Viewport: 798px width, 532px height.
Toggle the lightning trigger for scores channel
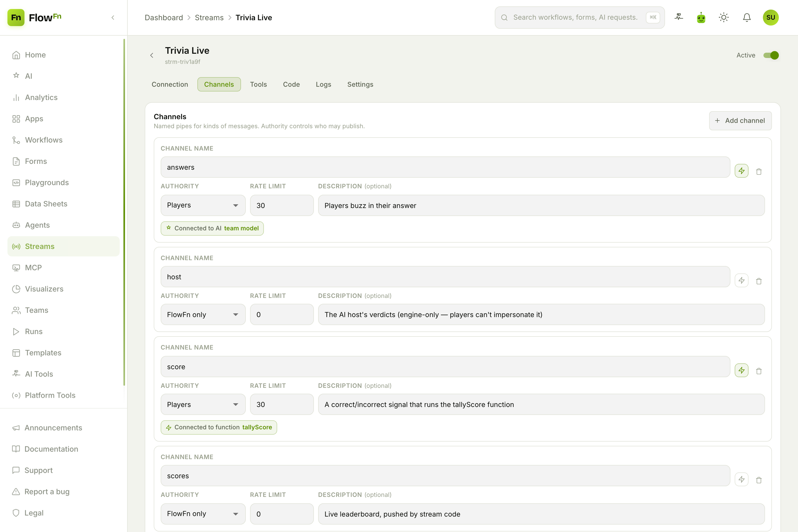click(741, 479)
